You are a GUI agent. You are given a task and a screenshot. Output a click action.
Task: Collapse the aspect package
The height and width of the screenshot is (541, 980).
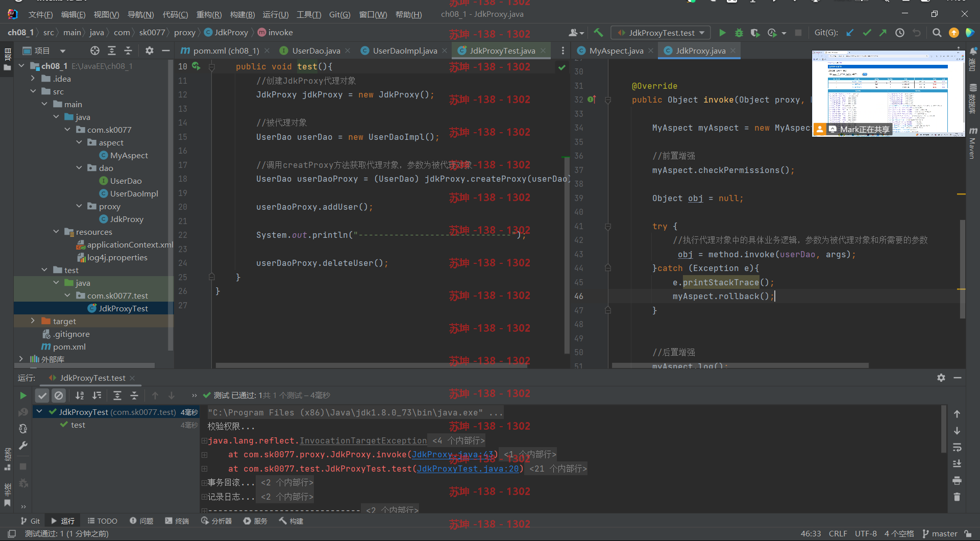[x=79, y=142]
